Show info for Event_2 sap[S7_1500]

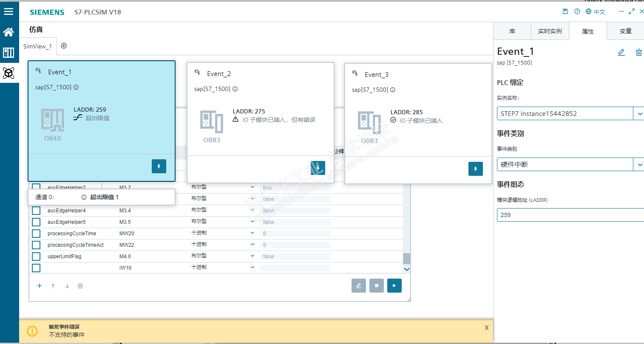[x=235, y=89]
